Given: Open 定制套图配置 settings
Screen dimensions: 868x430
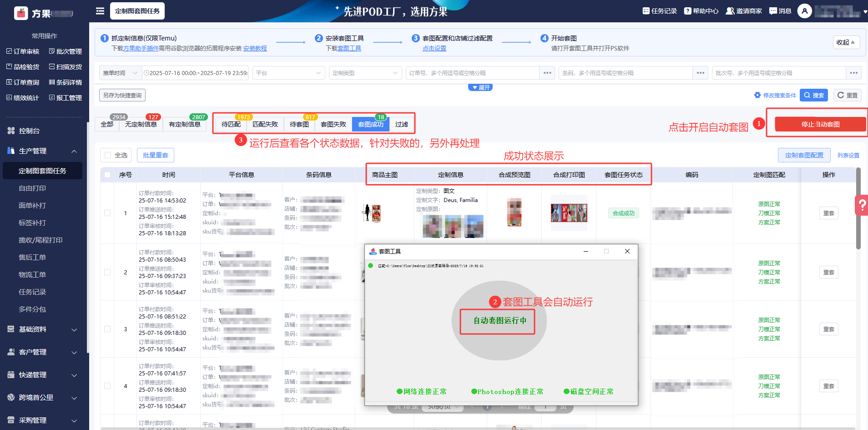Looking at the screenshot, I should pos(804,155).
